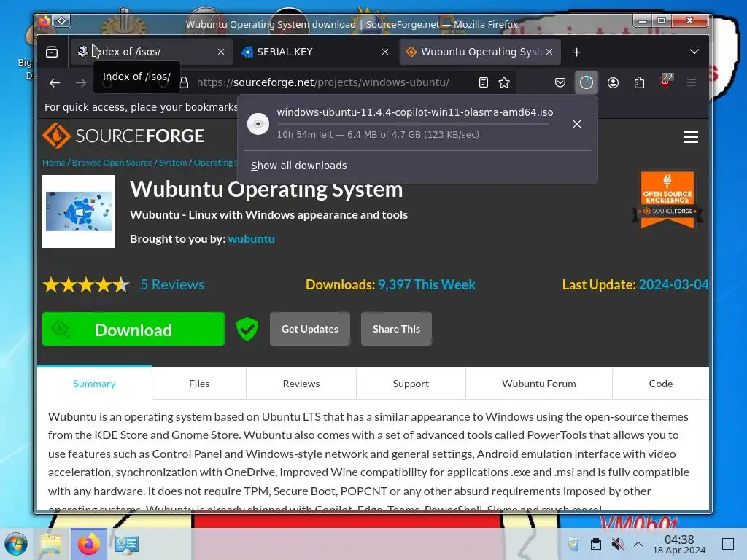
Task: Go back to previous page
Action: tap(55, 83)
